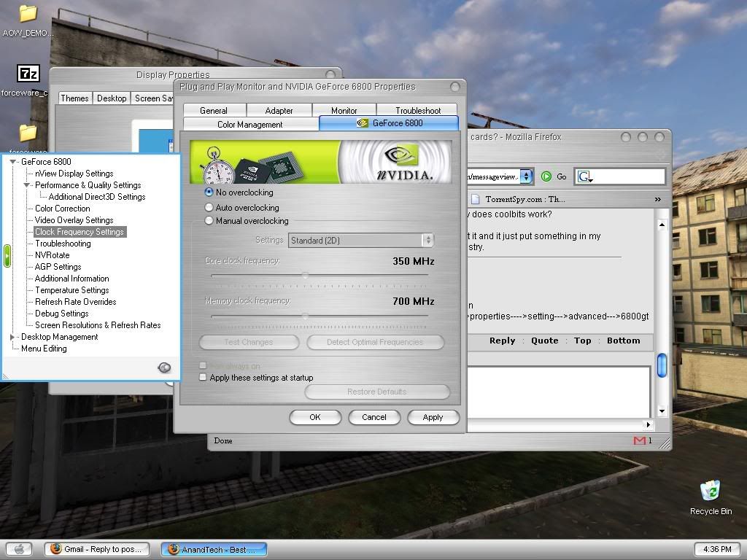Open Firefox address bar history dropdown

click(526, 176)
